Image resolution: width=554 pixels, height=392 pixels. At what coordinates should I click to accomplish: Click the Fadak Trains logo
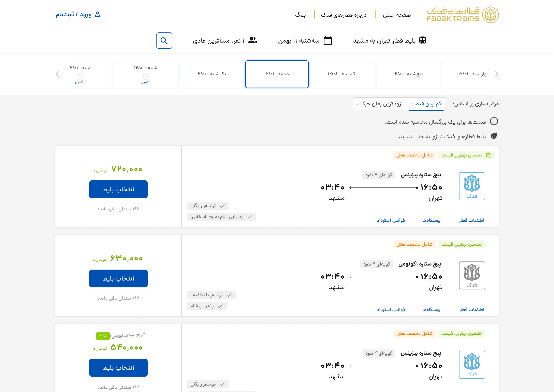pos(463,15)
